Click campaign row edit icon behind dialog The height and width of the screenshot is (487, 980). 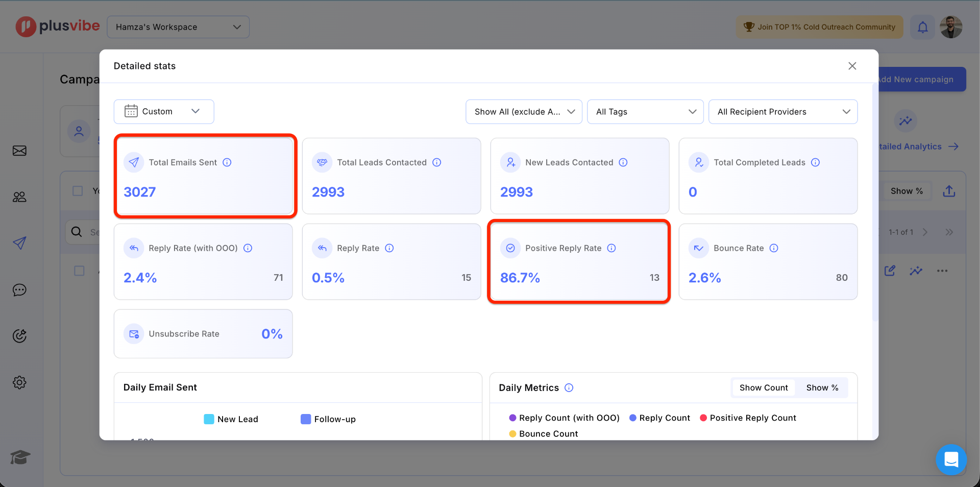click(x=890, y=271)
